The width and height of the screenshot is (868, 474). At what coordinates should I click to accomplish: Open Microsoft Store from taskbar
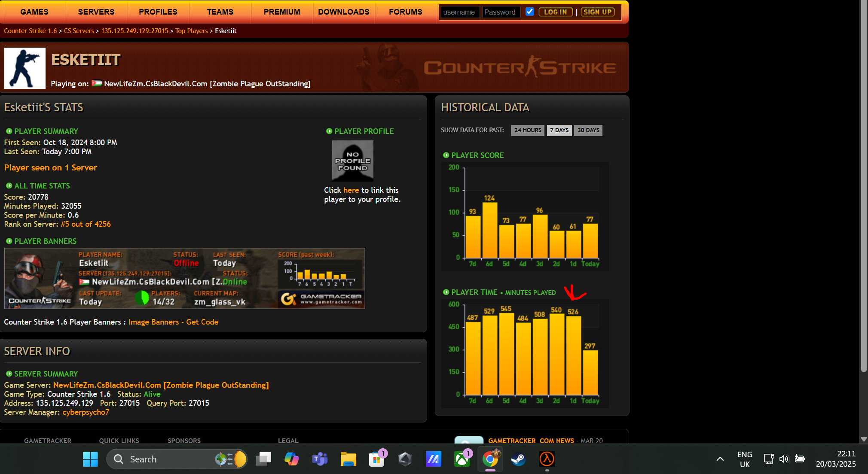coord(377,459)
